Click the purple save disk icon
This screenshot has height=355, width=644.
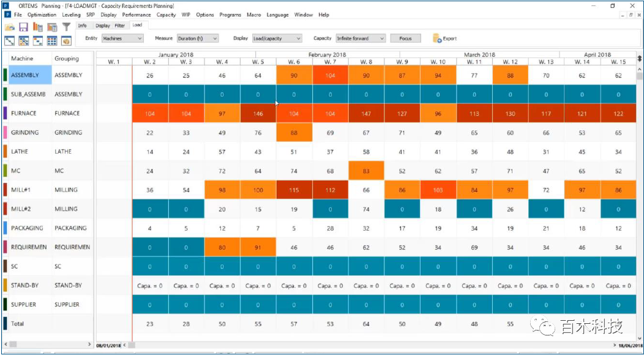click(x=23, y=27)
